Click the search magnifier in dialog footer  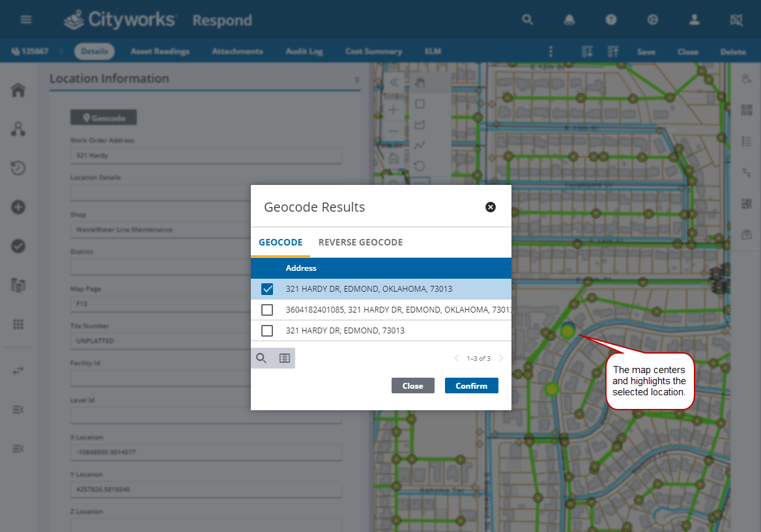(x=261, y=358)
